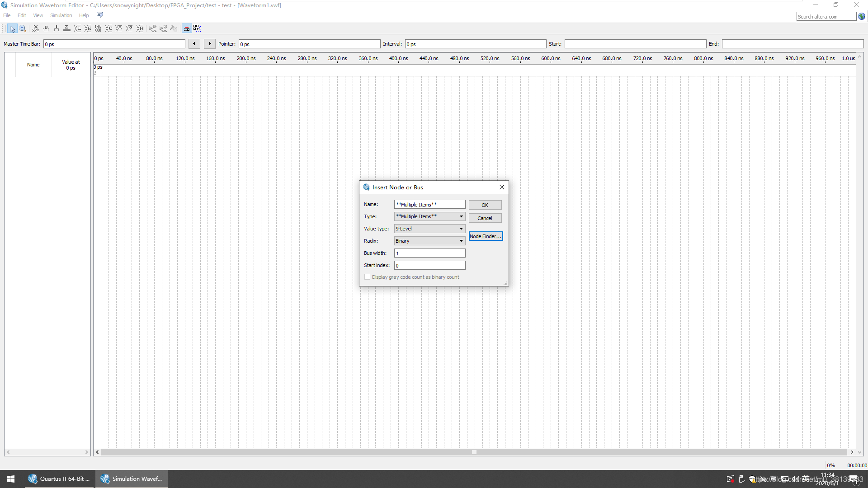This screenshot has width=868, height=488.
Task: Select the Zoom tool in toolbar
Action: point(23,28)
